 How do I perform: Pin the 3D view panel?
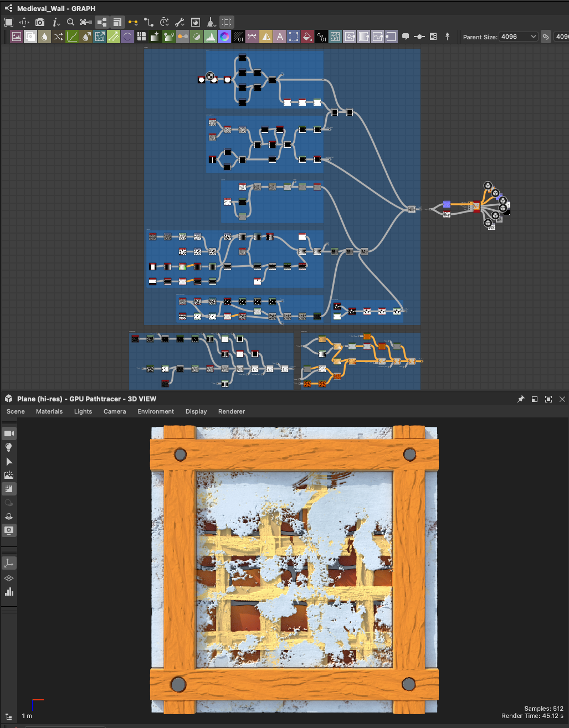[521, 399]
